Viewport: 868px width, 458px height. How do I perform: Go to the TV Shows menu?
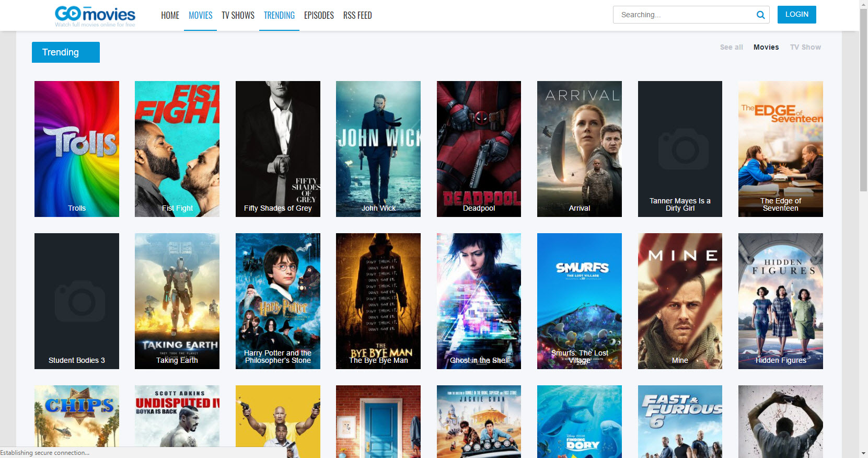(238, 16)
